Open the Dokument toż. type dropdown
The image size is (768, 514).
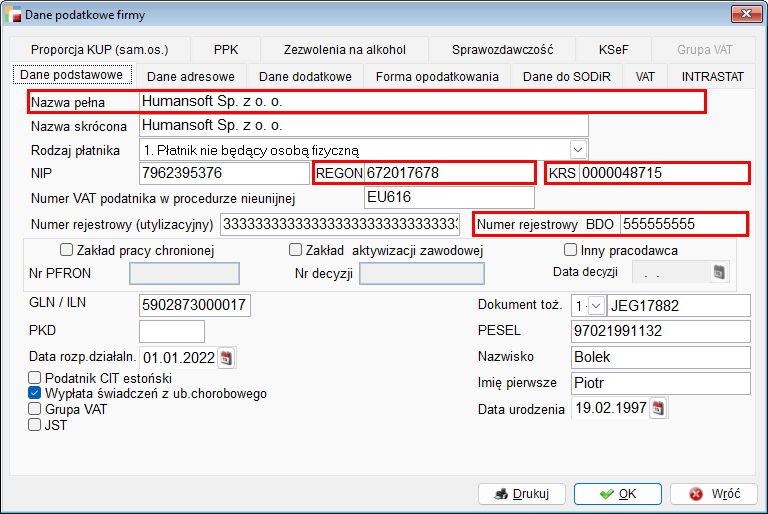596,305
